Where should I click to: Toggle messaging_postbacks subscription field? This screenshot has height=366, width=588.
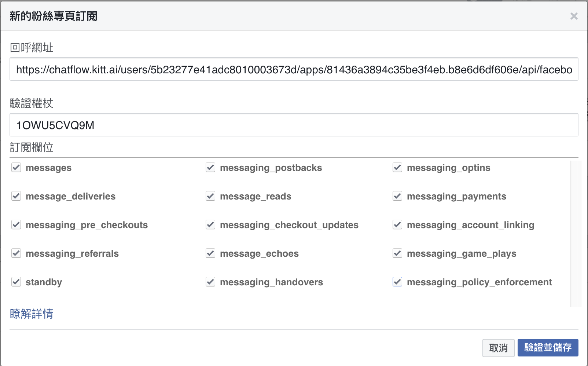tap(210, 168)
